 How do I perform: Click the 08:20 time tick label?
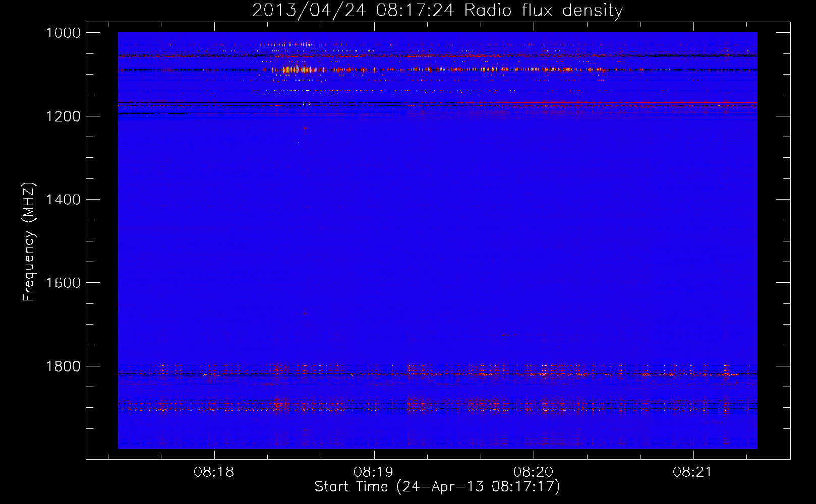534,472
